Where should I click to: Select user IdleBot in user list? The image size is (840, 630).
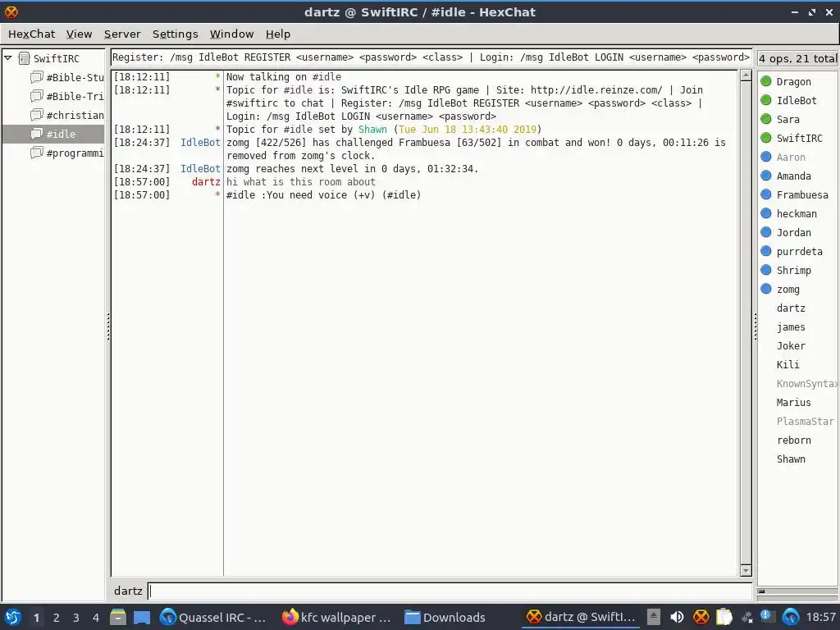coord(797,100)
